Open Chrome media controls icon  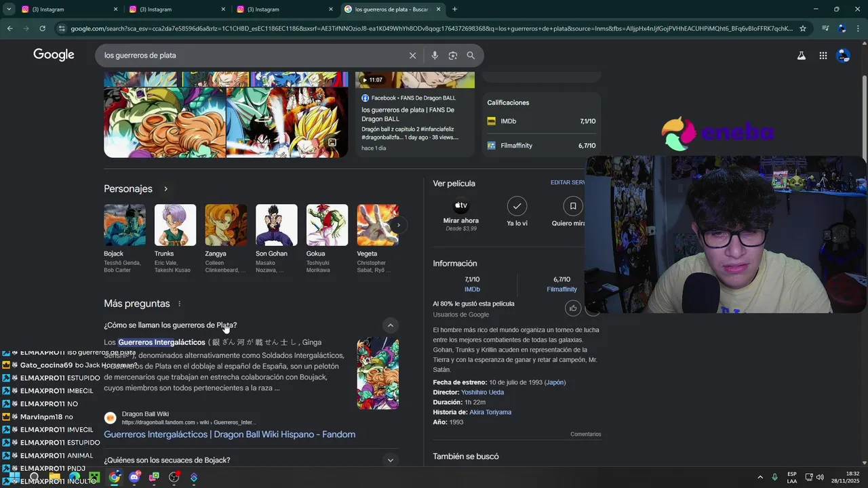pos(825,28)
